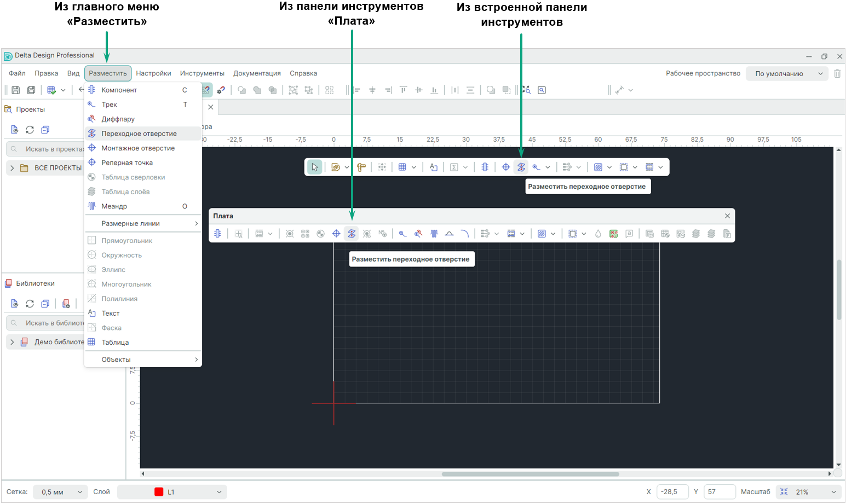Click the fit scale icon beside Масштаб

point(784,492)
